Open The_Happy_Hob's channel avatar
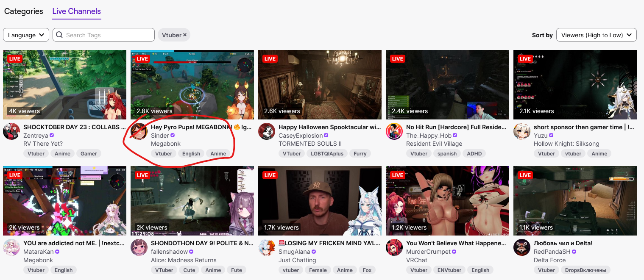Screen dimensions: 644x280 394,131
